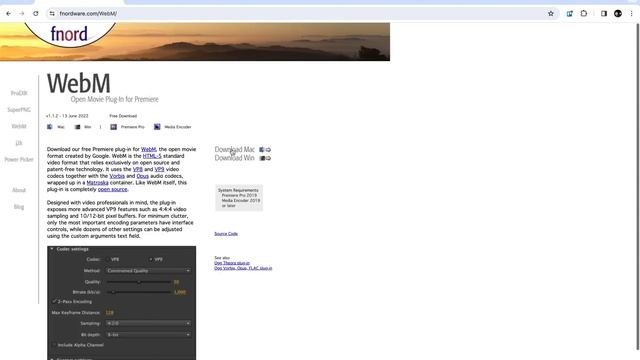
Task: Open the Chrome extensions puzzle icon
Action: [x=584, y=13]
